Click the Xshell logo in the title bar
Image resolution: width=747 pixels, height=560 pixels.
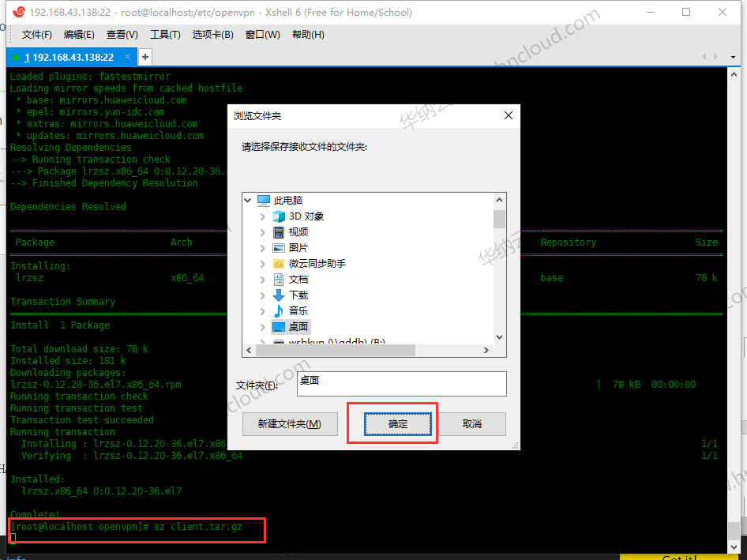[19, 12]
